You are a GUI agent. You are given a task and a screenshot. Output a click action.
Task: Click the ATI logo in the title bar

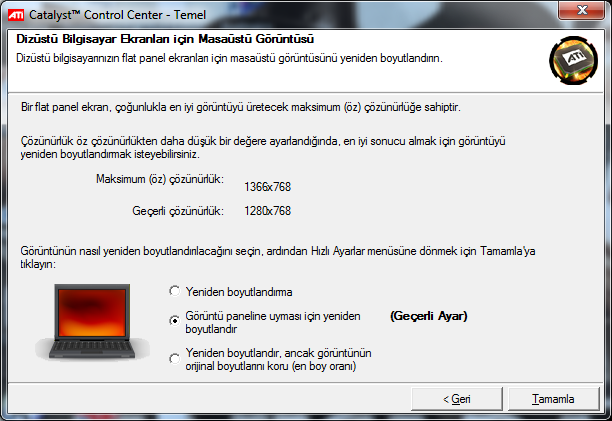click(16, 15)
